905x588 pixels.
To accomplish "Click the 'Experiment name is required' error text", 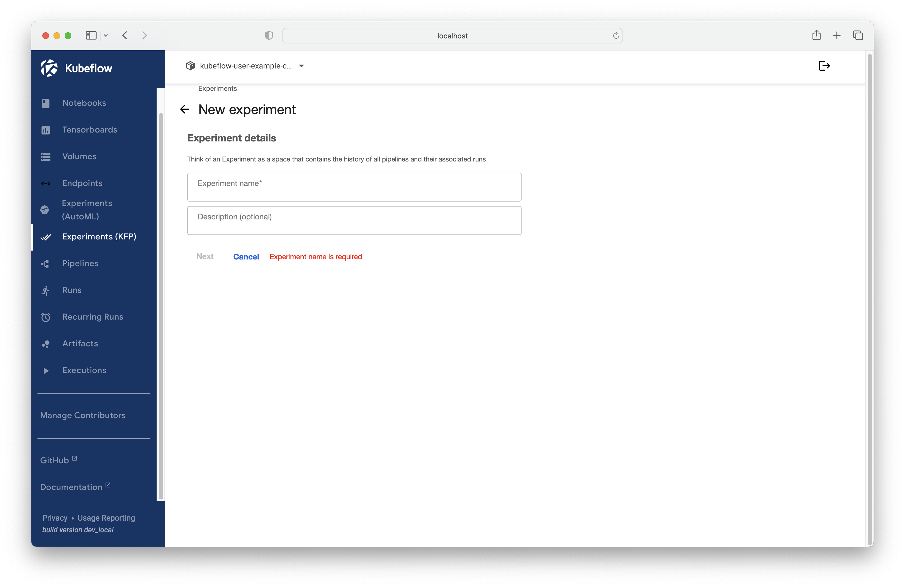I will (x=316, y=257).
